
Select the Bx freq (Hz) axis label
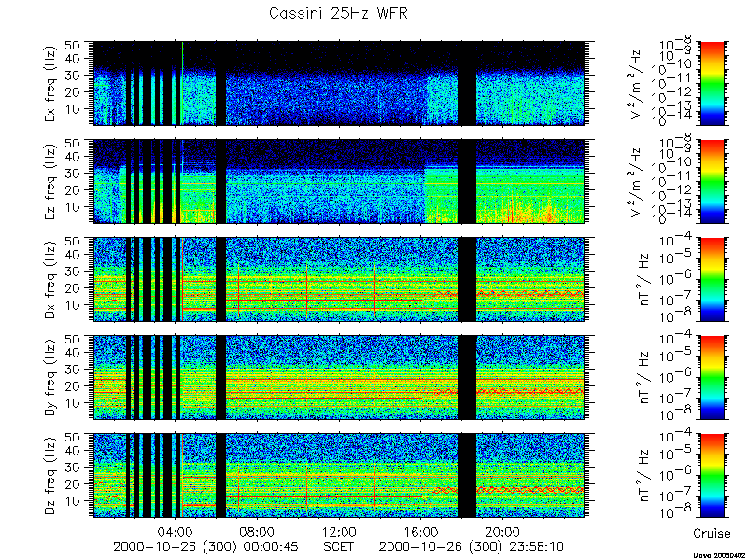51,279
